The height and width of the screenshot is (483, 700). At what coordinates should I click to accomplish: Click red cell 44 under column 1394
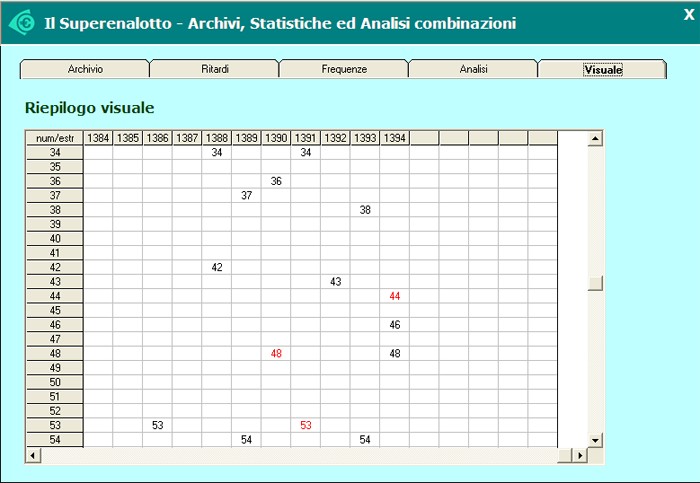point(395,296)
